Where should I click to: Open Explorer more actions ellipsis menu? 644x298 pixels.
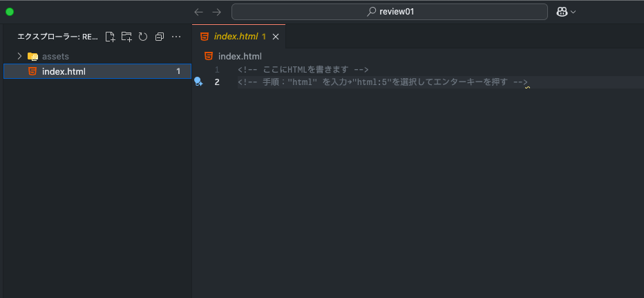(x=176, y=37)
